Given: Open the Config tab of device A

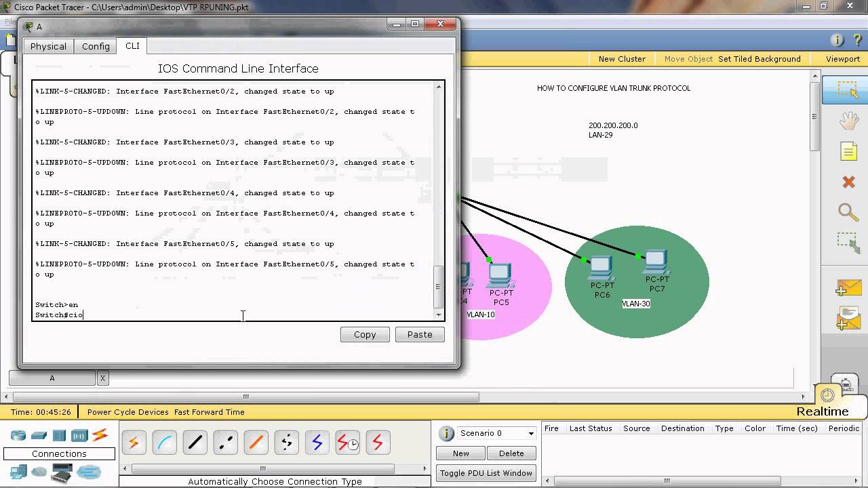Looking at the screenshot, I should click(96, 46).
